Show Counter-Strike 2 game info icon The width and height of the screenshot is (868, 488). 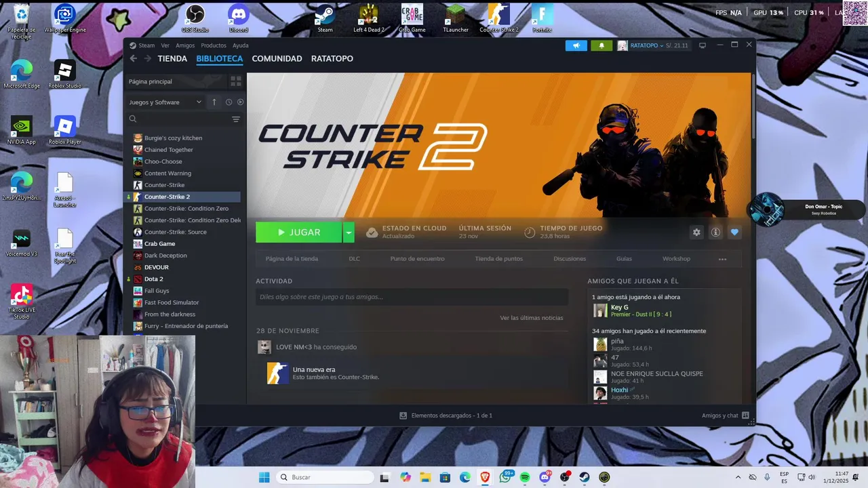715,232
